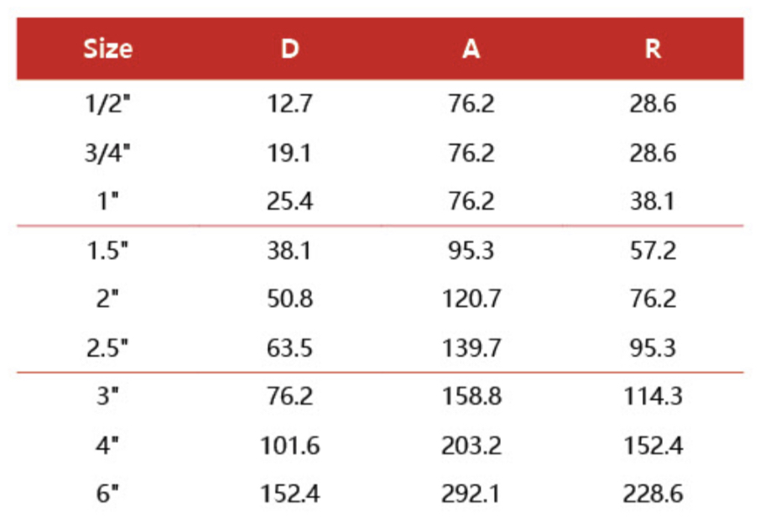The height and width of the screenshot is (532, 760).
Task: Select the R value 57.2
Action: [653, 250]
